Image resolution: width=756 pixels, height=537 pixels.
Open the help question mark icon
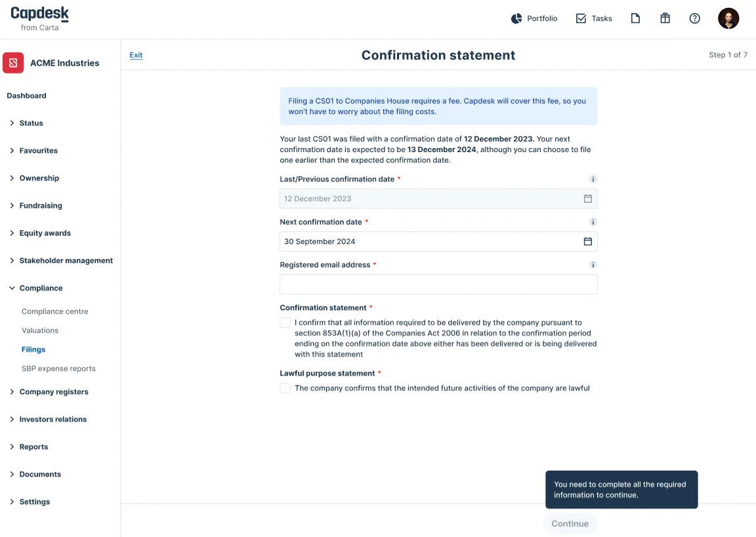(694, 18)
